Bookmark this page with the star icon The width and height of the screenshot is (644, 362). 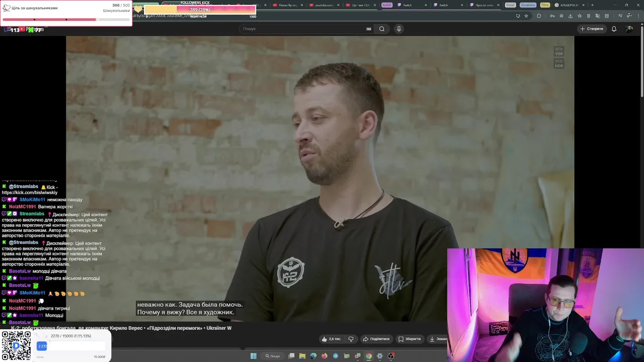click(x=526, y=16)
